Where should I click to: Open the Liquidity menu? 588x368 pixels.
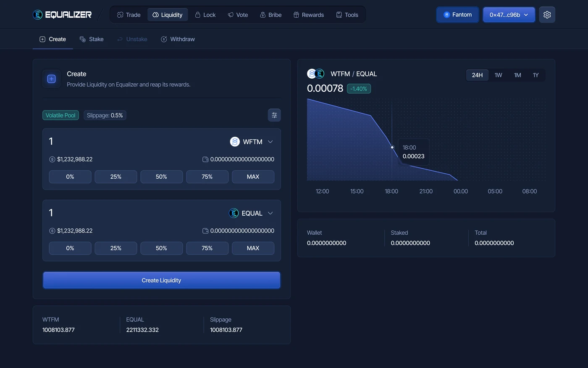(168, 15)
